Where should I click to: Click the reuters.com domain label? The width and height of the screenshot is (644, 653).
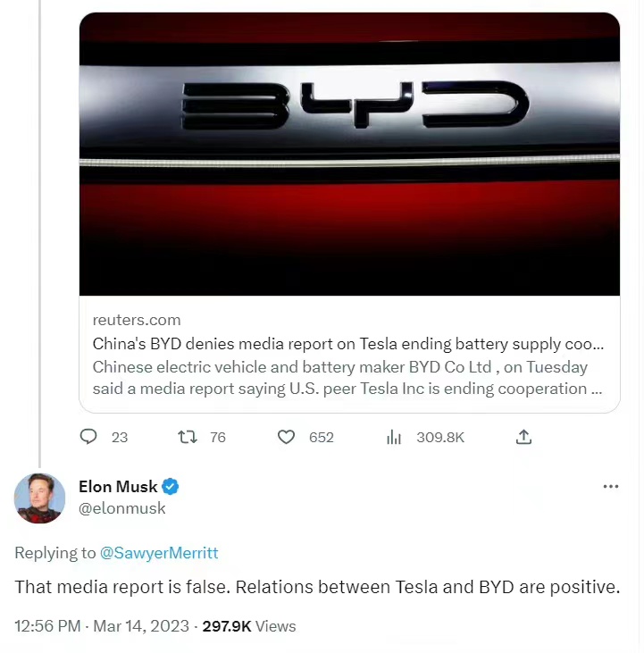[x=137, y=320]
